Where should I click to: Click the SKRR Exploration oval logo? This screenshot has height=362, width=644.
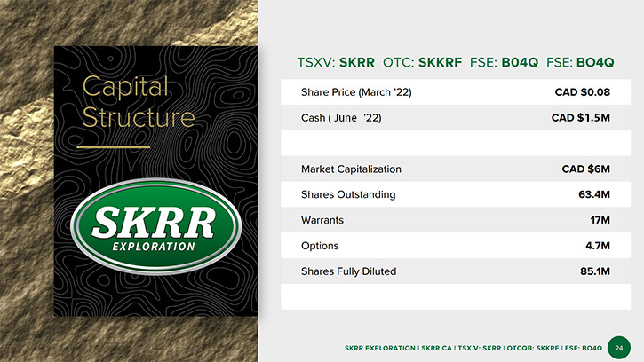(155, 225)
